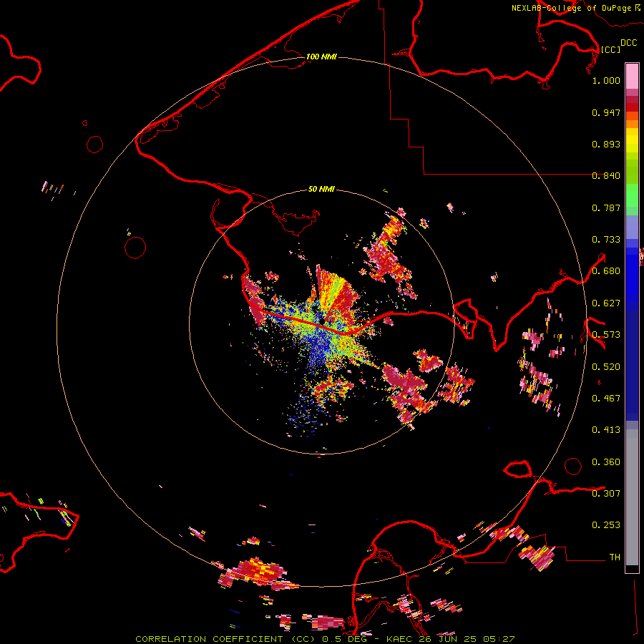
Task: Click the 0.627 color scale label
Action: [606, 303]
